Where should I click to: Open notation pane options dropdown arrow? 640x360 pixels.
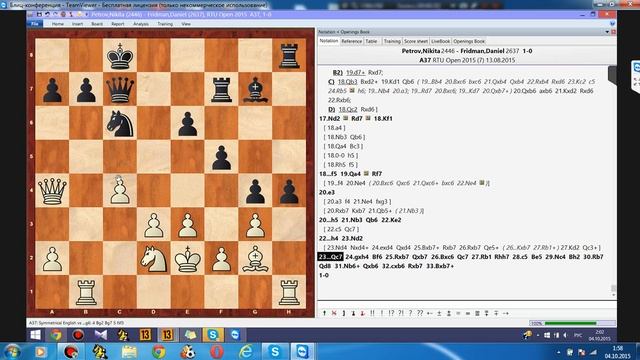coord(607,32)
